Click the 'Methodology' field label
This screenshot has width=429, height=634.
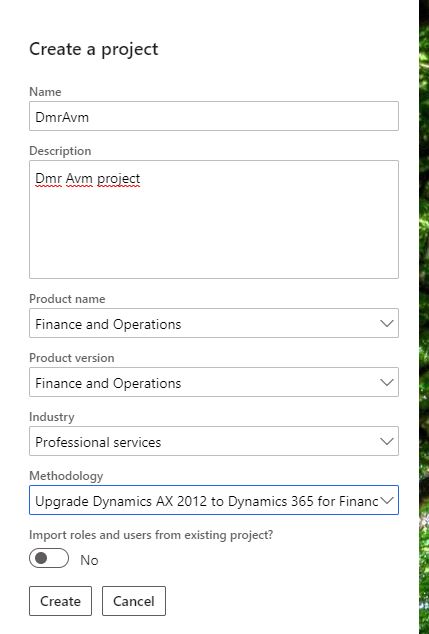(66, 476)
